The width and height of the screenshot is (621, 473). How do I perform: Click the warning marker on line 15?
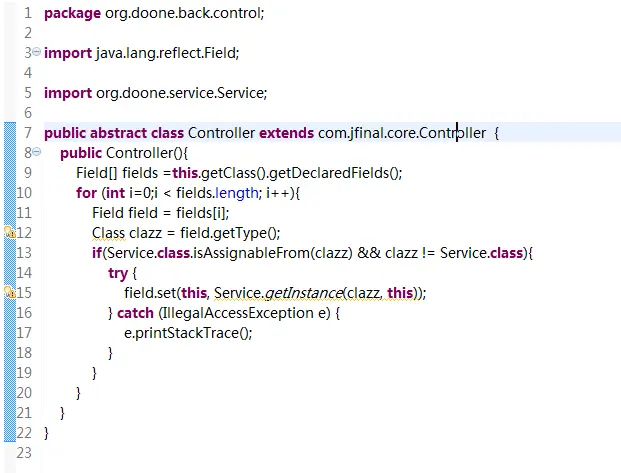(x=10, y=292)
